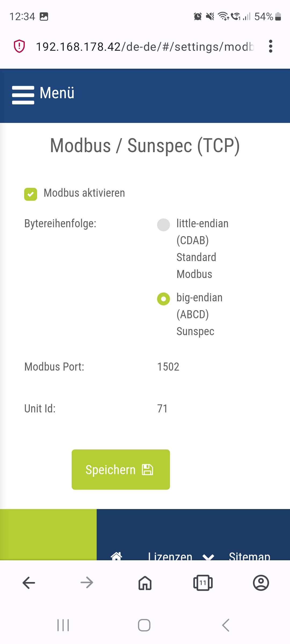Select little-endian (CDAB) byte order
The image size is (290, 644).
(164, 225)
